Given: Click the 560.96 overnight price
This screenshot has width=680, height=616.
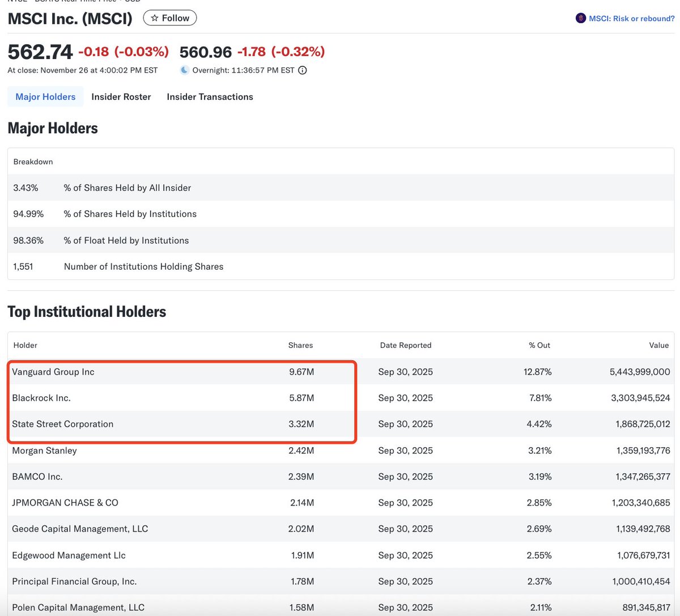Looking at the screenshot, I should [206, 52].
